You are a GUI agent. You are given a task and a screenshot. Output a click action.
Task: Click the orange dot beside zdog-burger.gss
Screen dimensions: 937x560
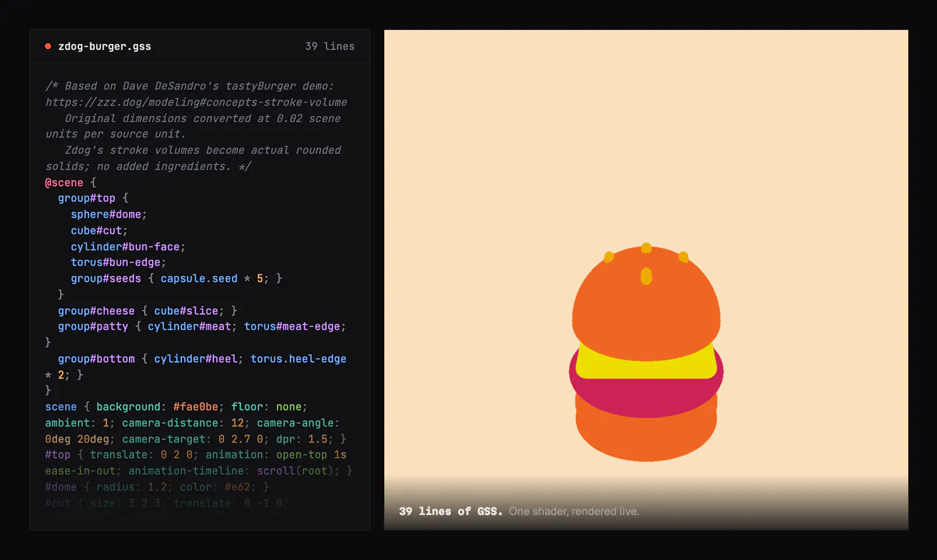(x=48, y=46)
